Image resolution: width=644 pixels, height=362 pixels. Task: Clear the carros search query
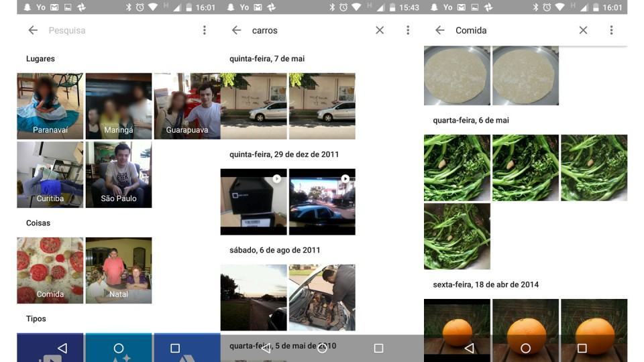click(x=380, y=30)
